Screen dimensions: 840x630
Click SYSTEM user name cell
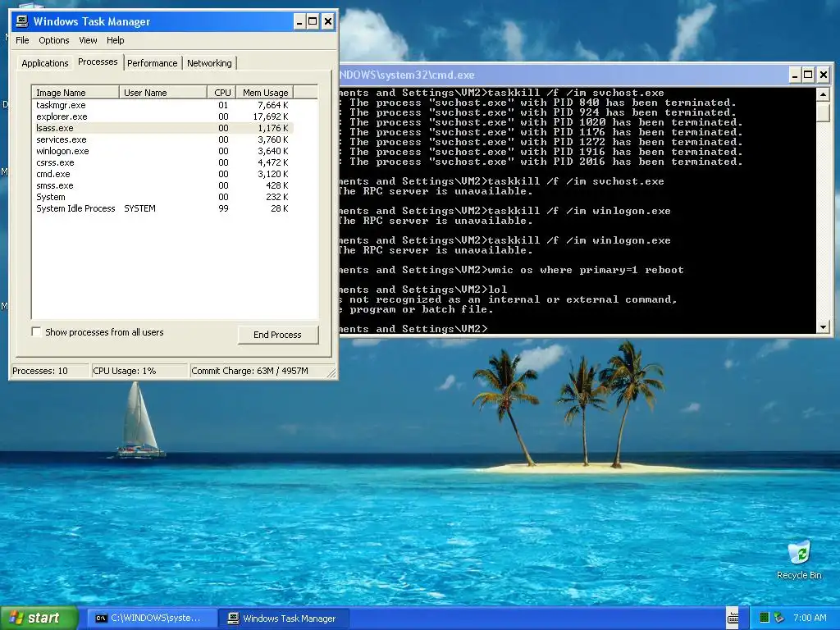[x=139, y=208]
